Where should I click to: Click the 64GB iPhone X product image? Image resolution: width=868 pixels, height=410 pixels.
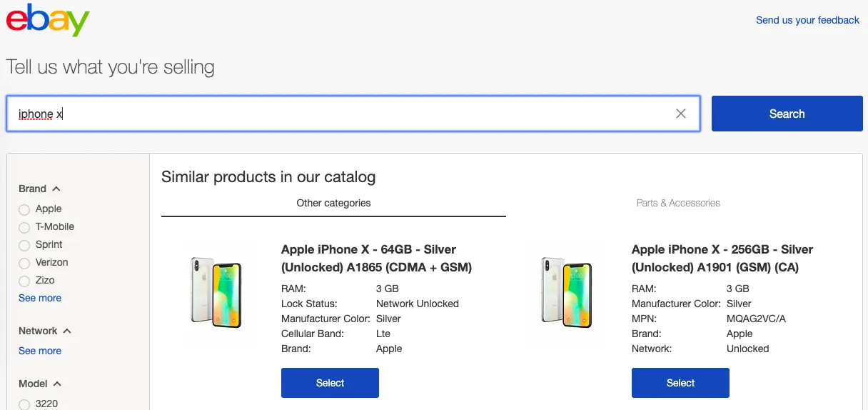tap(216, 293)
